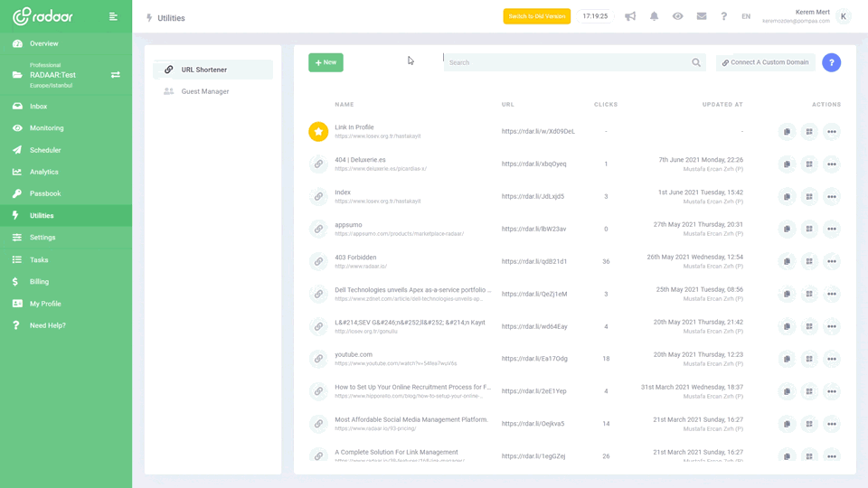Click Switch to Old Version button
This screenshot has width=868, height=488.
pyautogui.click(x=537, y=16)
